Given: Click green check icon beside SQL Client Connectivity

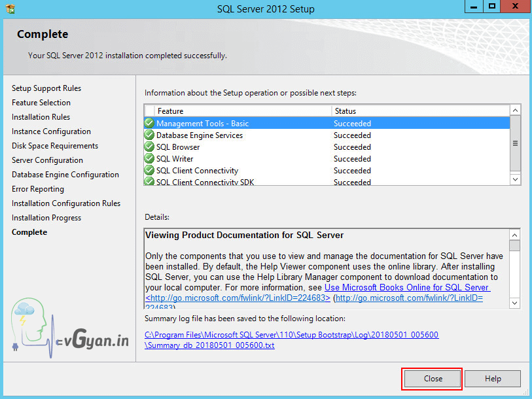Looking at the screenshot, I should tap(149, 170).
